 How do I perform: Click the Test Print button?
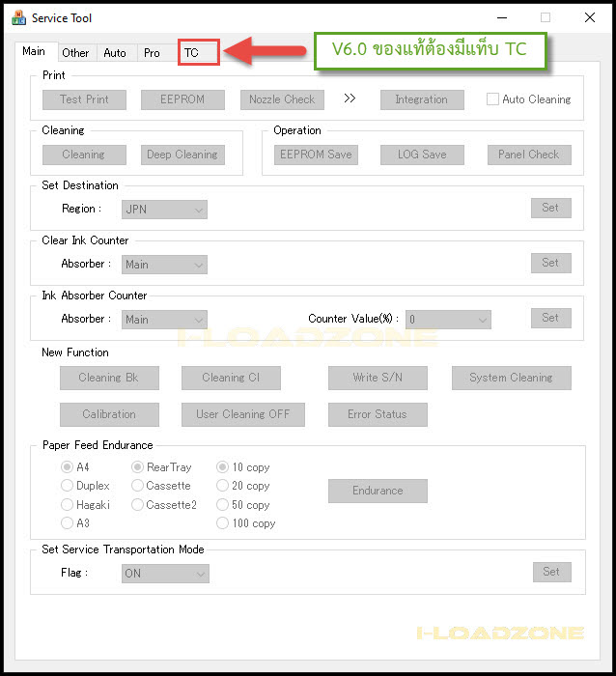[x=85, y=99]
